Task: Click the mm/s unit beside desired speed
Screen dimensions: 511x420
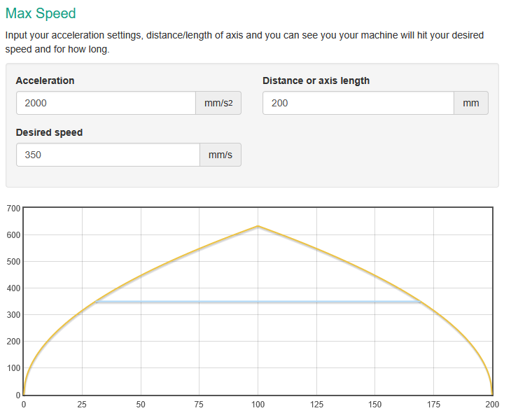Action: pos(220,155)
